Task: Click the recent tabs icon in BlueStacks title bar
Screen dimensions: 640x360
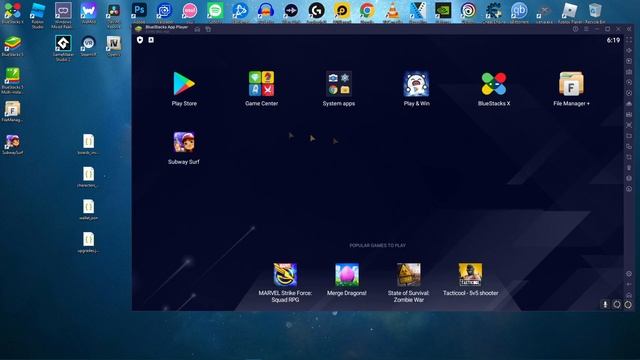Action: 208,29
